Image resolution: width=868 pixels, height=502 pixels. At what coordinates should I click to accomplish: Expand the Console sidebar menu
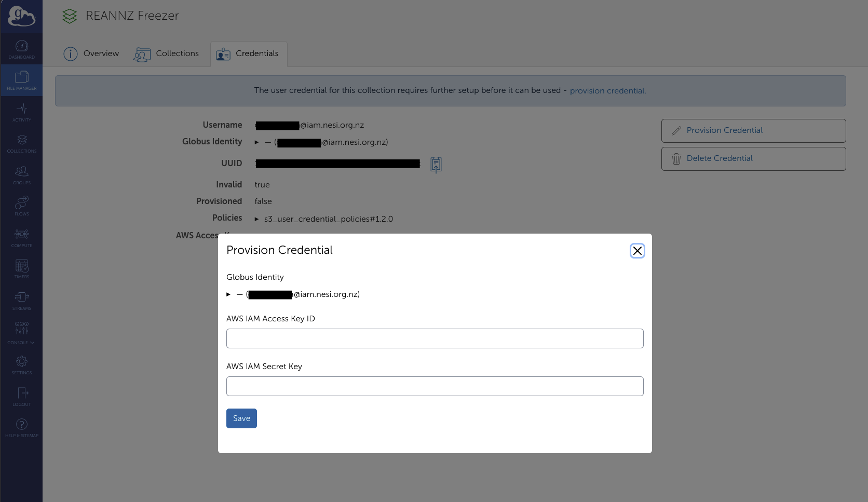(x=21, y=333)
